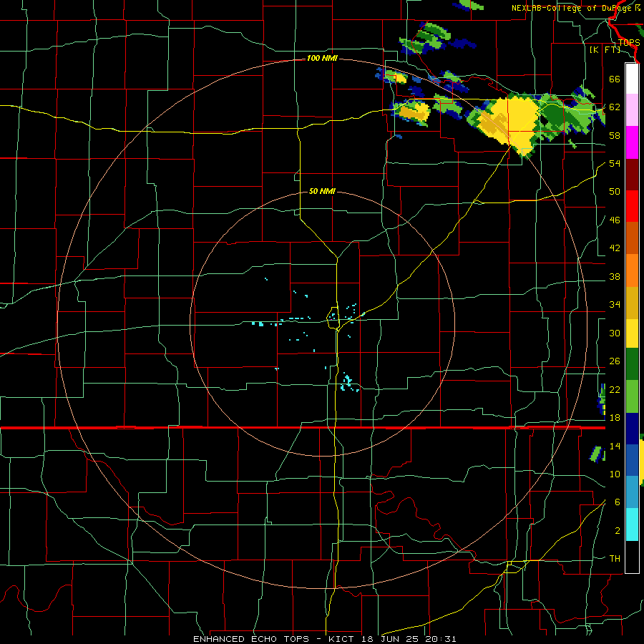Select the "58" legend value
Screen dimensions: 644x644
(615, 135)
